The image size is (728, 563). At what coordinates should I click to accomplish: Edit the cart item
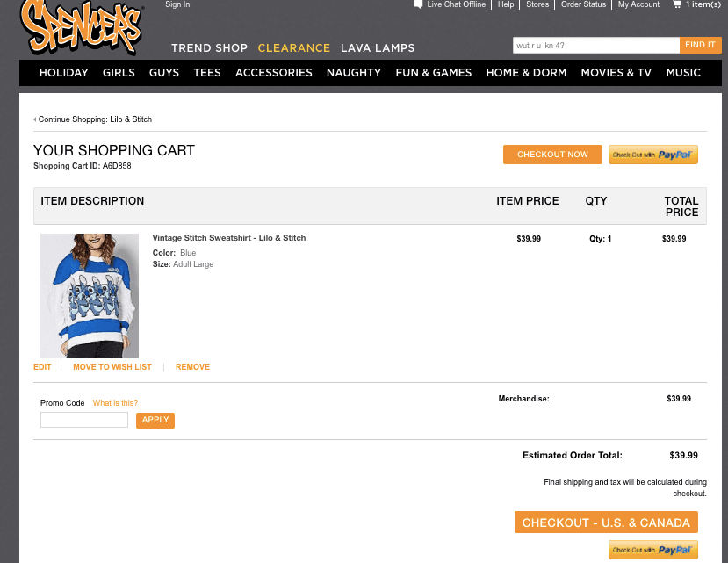[42, 367]
